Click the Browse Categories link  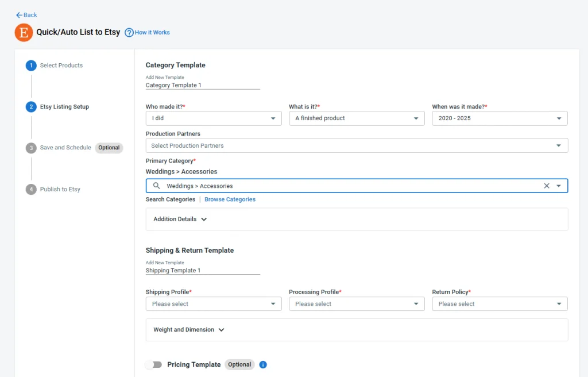(230, 199)
